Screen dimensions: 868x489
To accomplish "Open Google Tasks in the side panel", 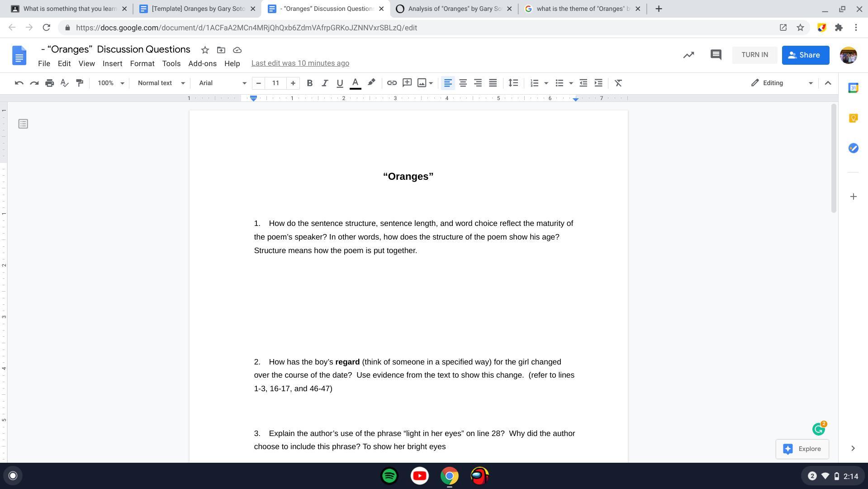I will coord(853,148).
